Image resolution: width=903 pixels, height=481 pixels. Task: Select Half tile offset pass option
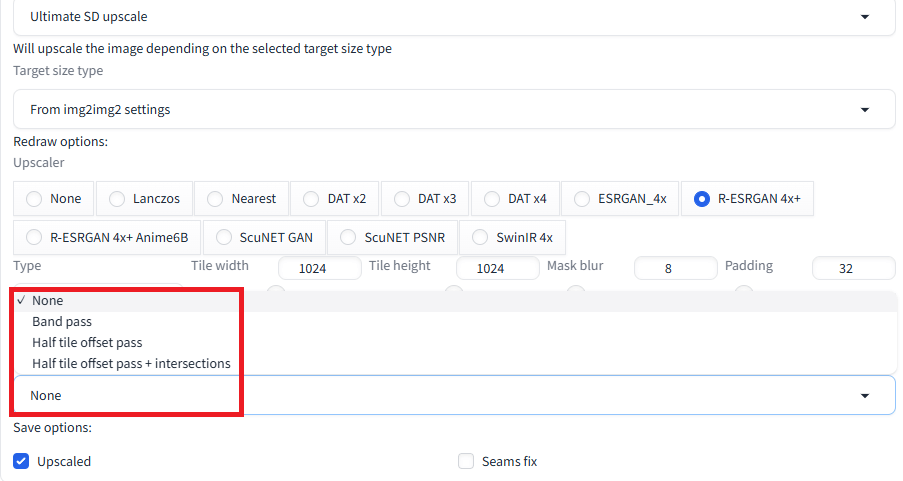click(x=87, y=343)
